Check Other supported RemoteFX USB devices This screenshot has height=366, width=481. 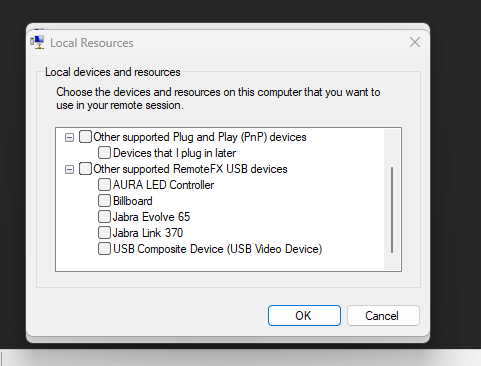85,169
